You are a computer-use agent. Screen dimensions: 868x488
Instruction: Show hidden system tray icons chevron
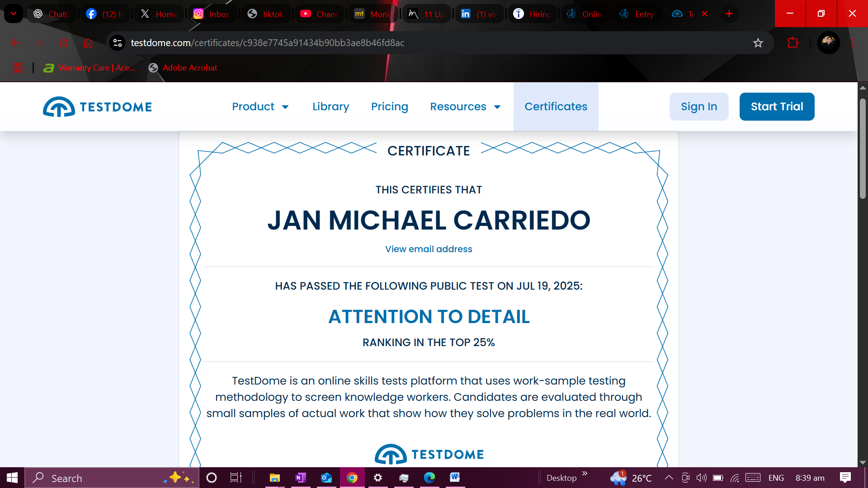pyautogui.click(x=669, y=478)
